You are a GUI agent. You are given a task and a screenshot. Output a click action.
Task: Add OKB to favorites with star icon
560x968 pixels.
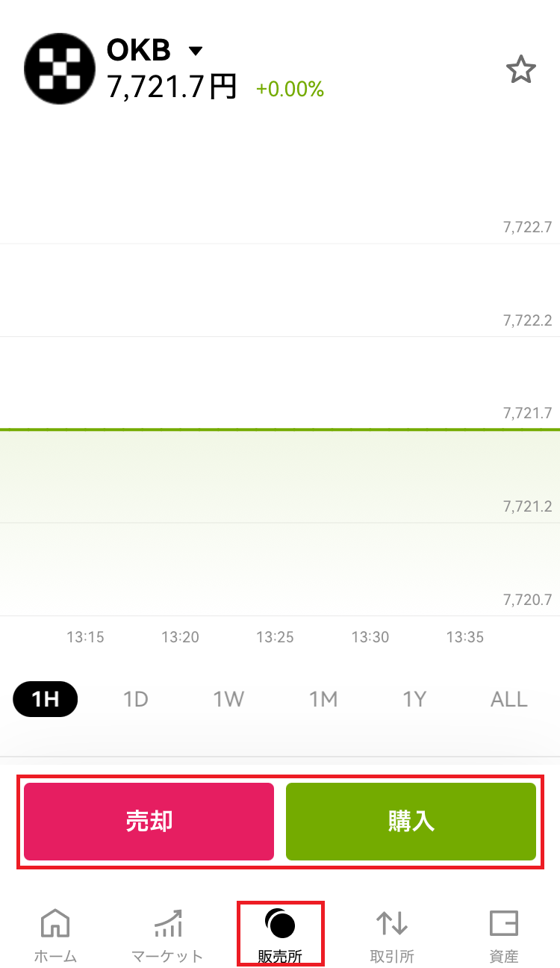pyautogui.click(x=521, y=70)
